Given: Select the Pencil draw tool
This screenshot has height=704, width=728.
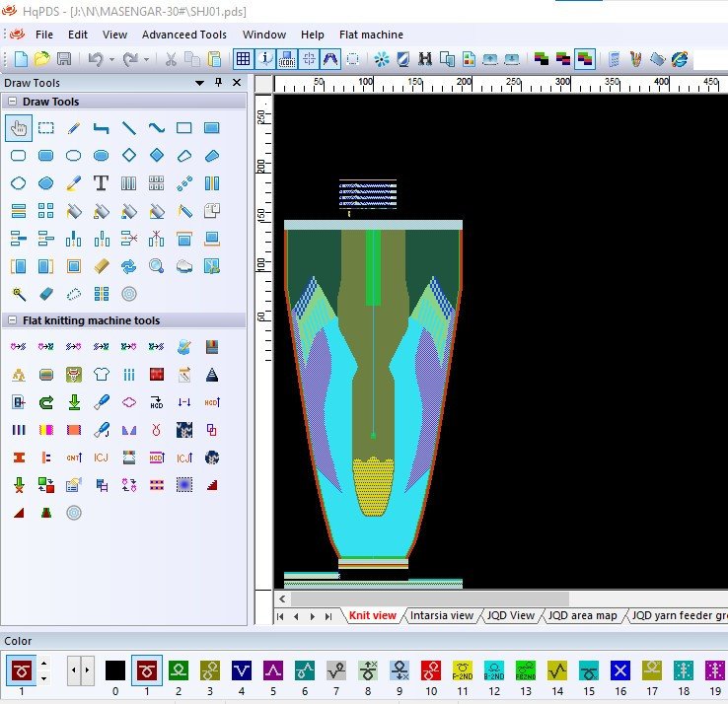Looking at the screenshot, I should pos(73,128).
